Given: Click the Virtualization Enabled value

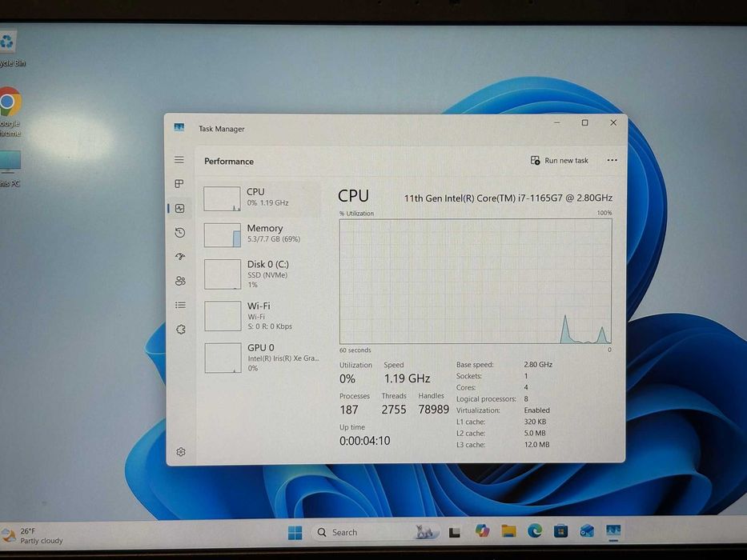Looking at the screenshot, I should click(x=537, y=410).
